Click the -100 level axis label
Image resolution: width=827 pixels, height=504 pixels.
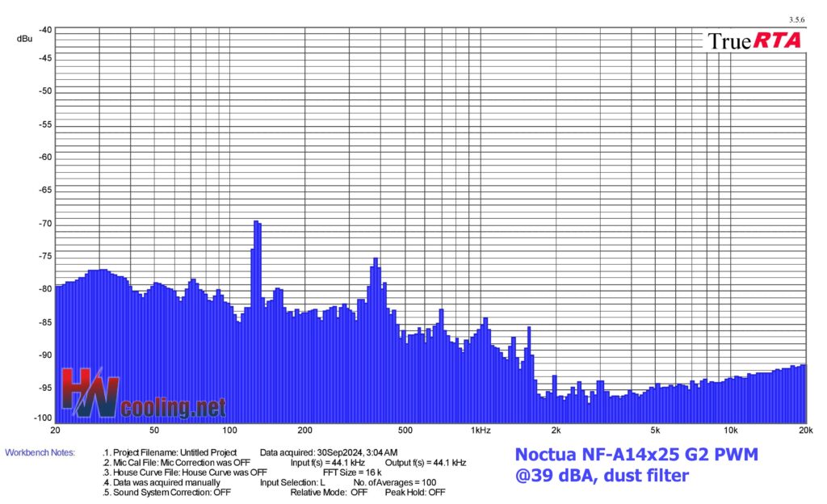point(42,418)
